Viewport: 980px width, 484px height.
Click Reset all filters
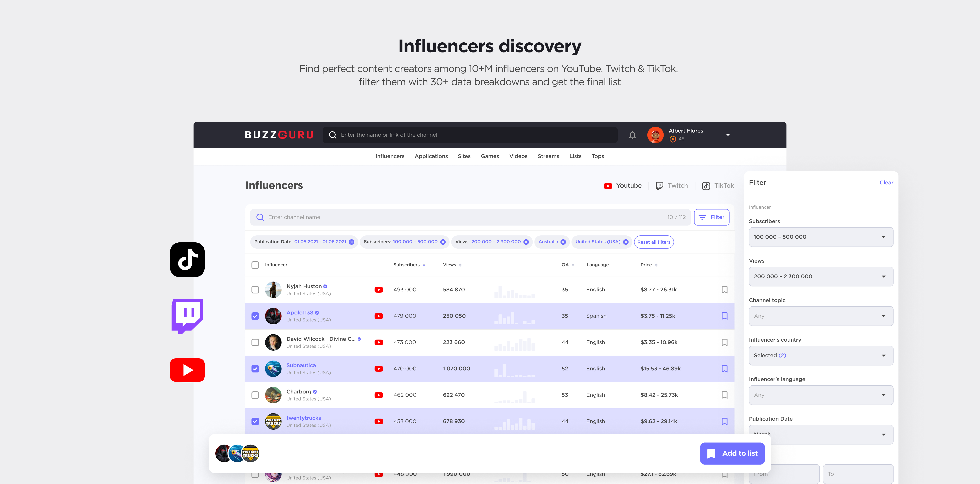click(x=654, y=242)
